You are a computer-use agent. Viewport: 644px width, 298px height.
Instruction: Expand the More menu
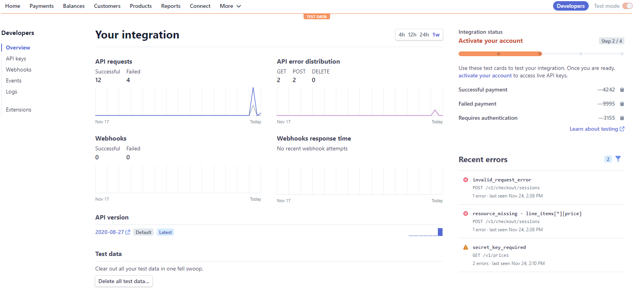click(x=230, y=6)
